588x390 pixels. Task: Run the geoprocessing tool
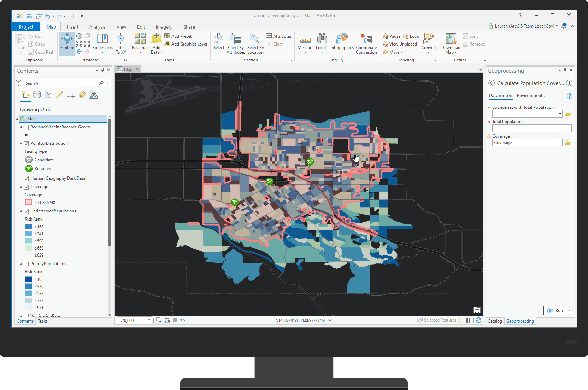(555, 311)
